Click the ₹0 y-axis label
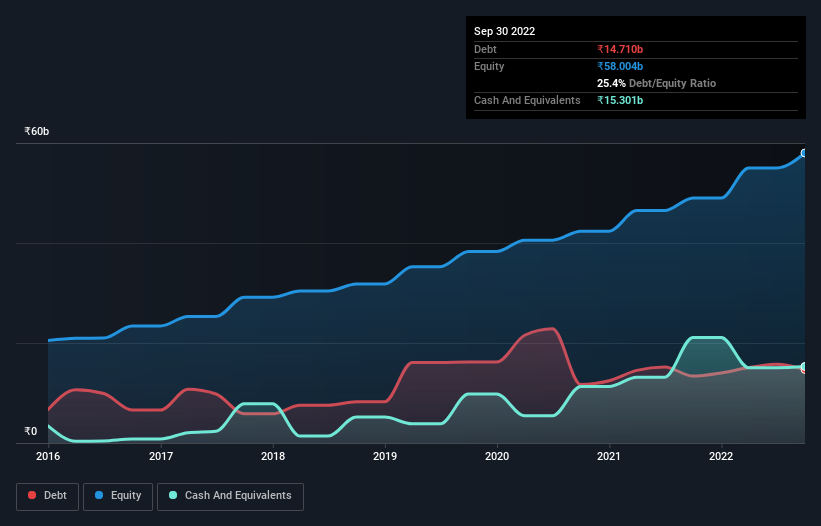 point(31,431)
